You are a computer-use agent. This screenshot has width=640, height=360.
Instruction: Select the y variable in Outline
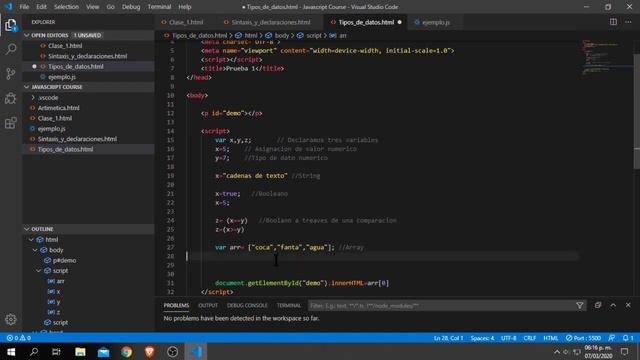pyautogui.click(x=58, y=302)
